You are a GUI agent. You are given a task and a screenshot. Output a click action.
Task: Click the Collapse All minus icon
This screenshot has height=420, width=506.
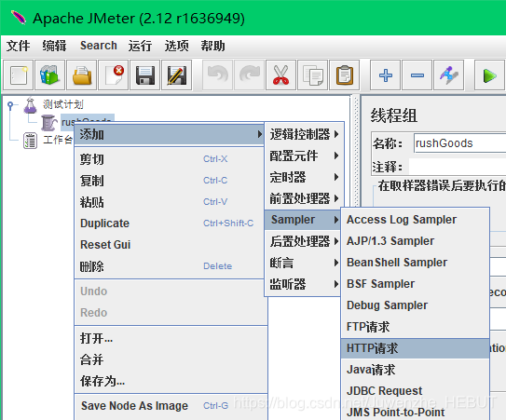417,75
